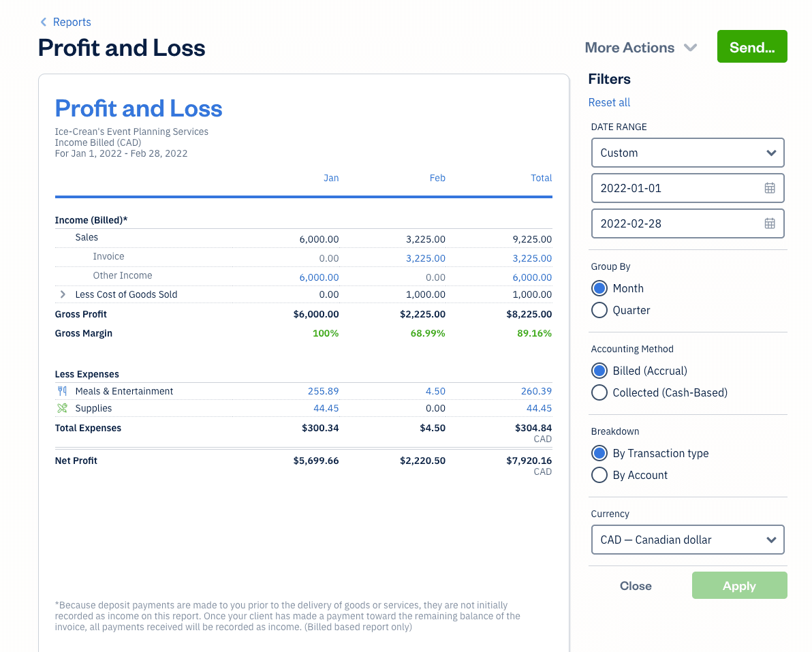Click Reset all filters link
The width and height of the screenshot is (812, 652).
pos(609,102)
